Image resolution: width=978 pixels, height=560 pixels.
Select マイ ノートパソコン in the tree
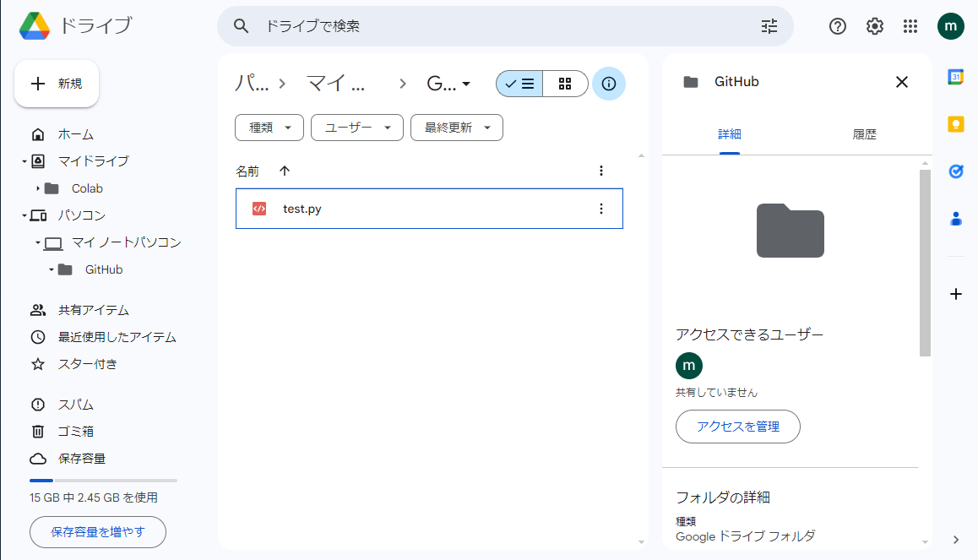[x=126, y=242]
